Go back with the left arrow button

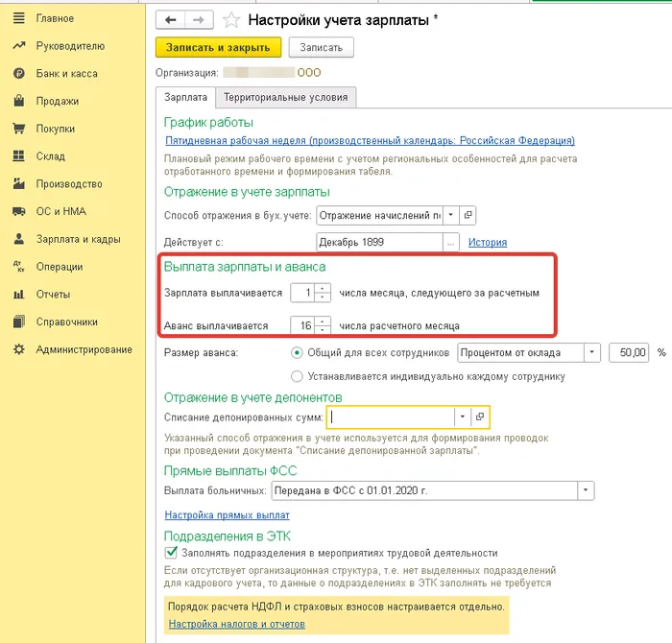click(x=171, y=20)
